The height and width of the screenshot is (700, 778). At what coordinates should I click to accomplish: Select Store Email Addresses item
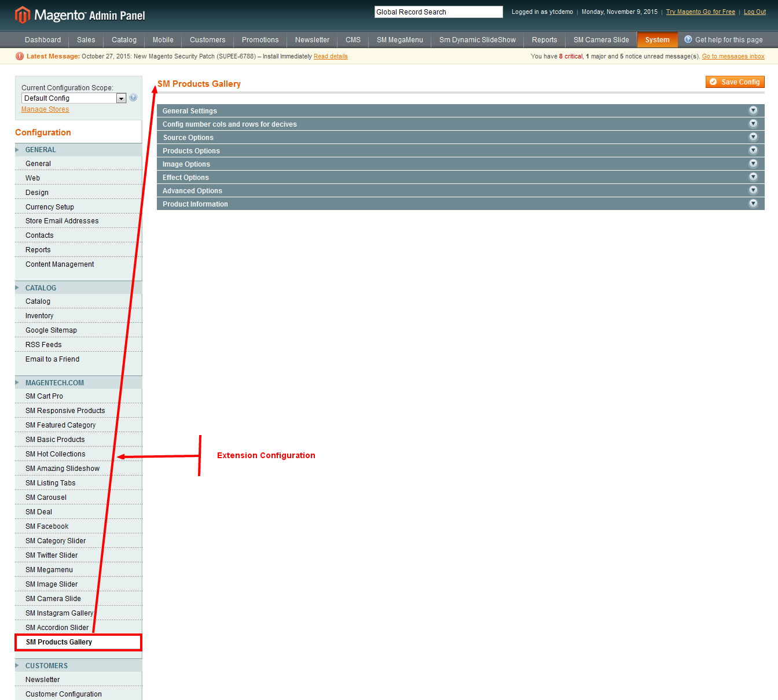point(78,221)
